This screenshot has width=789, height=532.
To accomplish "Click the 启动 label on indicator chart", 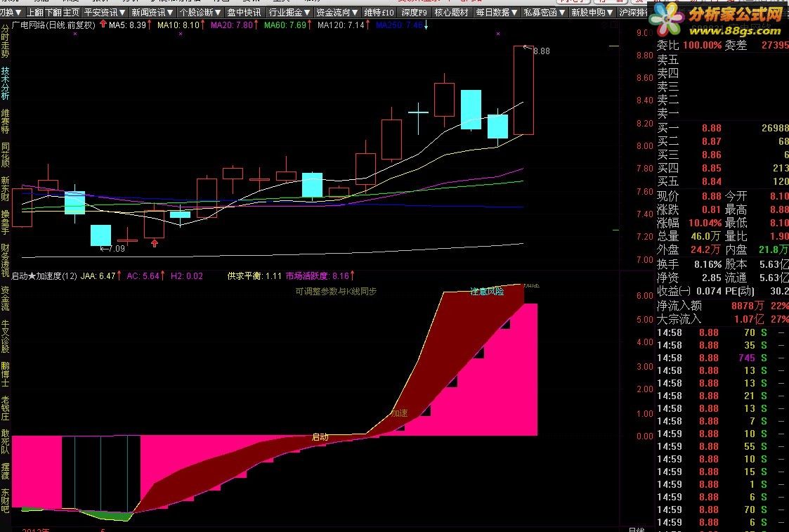I will coord(320,437).
